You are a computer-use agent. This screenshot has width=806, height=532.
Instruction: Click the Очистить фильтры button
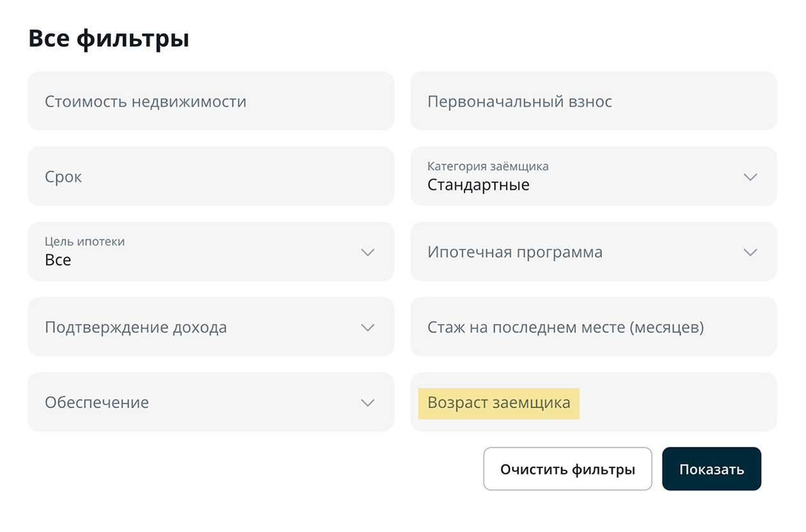tap(567, 469)
